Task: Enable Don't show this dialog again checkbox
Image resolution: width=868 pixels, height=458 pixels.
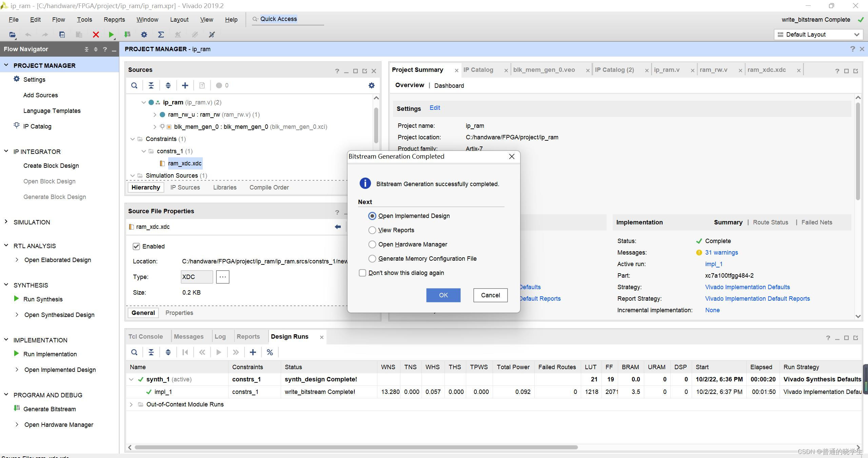Action: click(362, 273)
